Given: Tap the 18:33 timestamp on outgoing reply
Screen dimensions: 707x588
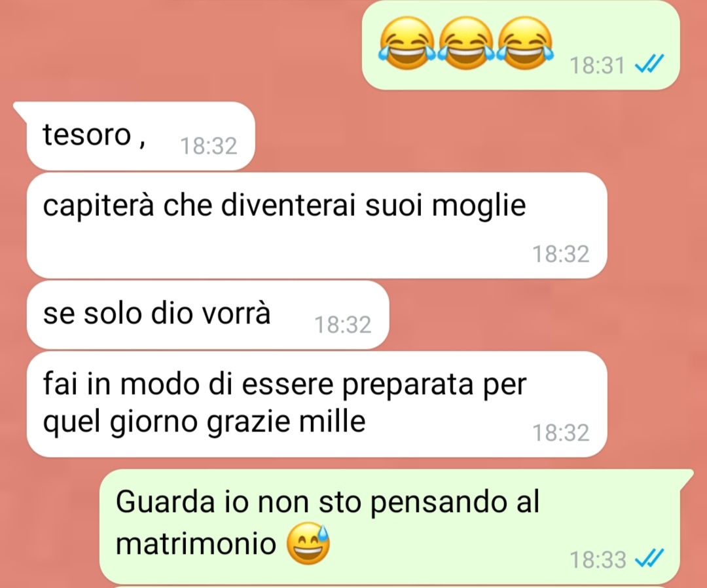Looking at the screenshot, I should pyautogui.click(x=598, y=560).
